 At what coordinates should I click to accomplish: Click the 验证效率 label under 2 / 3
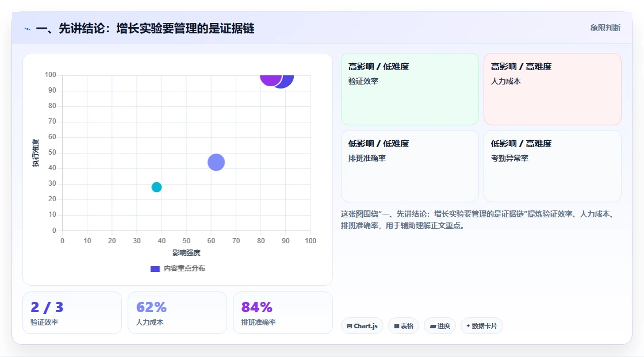(44, 323)
